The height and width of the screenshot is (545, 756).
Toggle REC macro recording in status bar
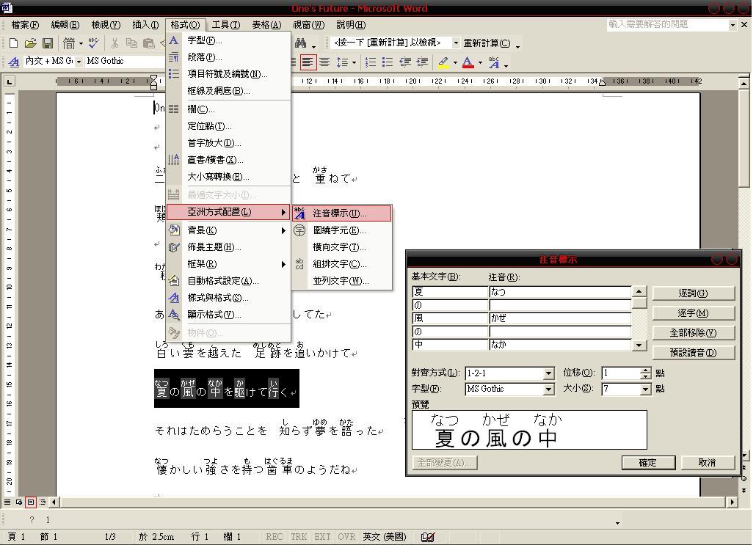pyautogui.click(x=275, y=537)
